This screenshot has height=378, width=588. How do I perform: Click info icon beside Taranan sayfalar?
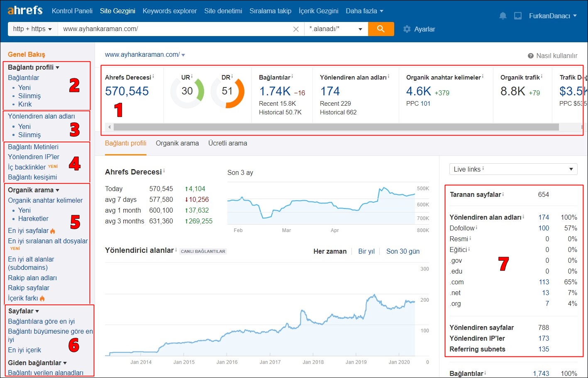[503, 194]
